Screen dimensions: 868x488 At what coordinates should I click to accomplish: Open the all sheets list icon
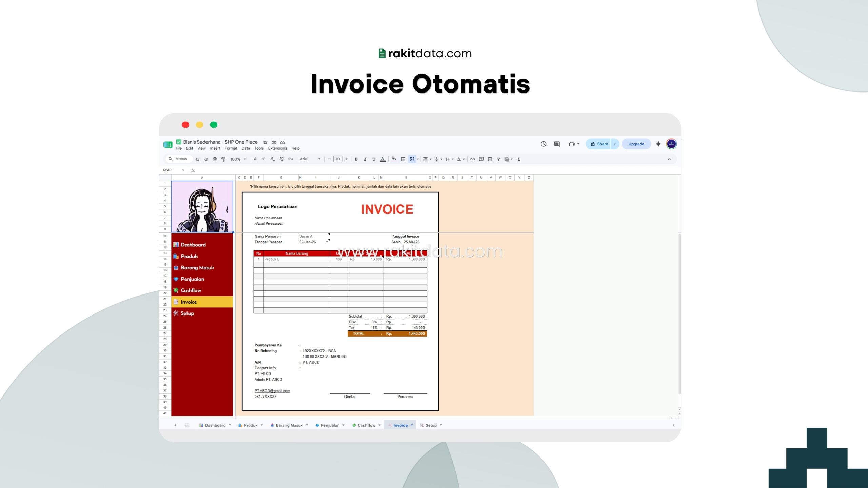coord(186,425)
